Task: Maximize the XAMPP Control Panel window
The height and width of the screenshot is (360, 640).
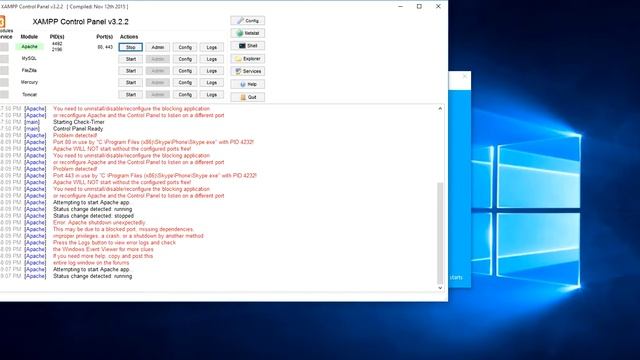Action: [x=419, y=7]
